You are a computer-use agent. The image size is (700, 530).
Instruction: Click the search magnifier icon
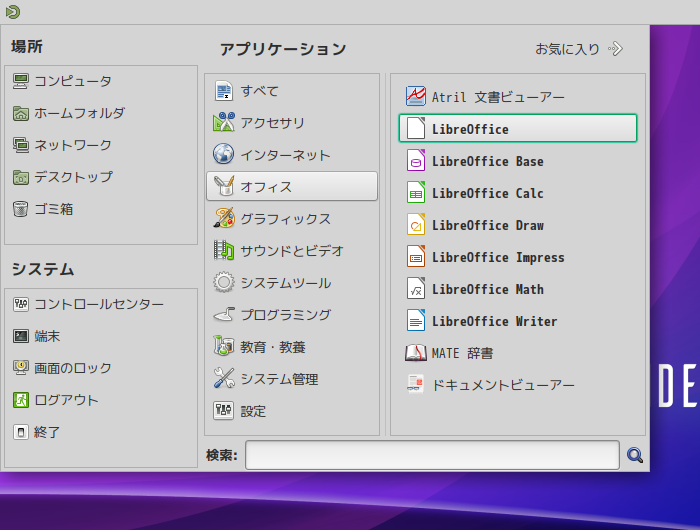(x=635, y=455)
